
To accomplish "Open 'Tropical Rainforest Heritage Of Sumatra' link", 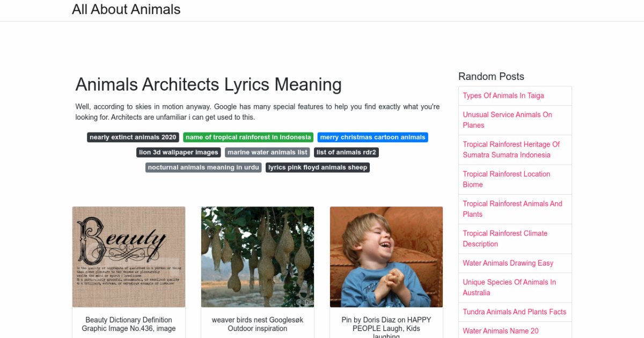I will (x=511, y=150).
